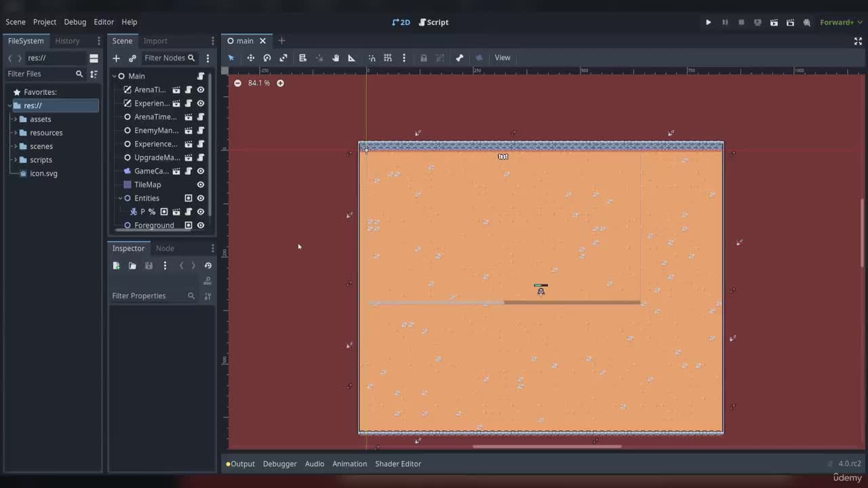This screenshot has width=868, height=488.
Task: Activate the Ruler Mode tool
Action: [x=351, y=58]
